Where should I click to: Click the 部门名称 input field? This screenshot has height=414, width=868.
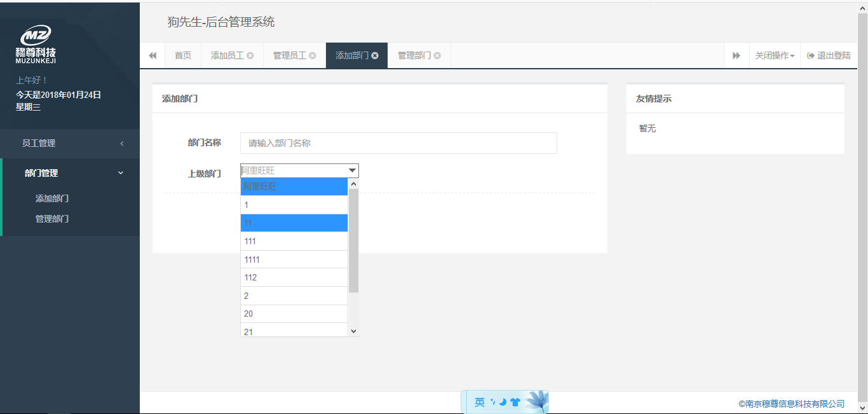coord(398,143)
